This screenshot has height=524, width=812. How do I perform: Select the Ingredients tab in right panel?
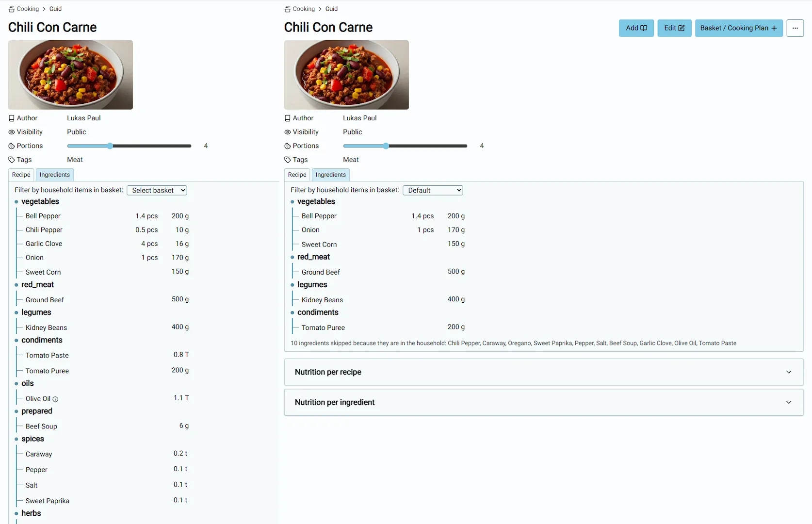[x=330, y=175]
